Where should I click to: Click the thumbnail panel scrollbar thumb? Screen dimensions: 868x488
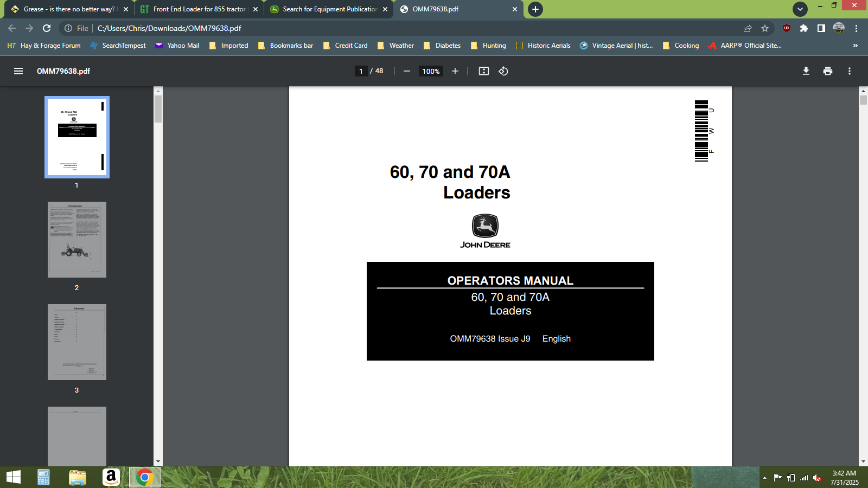coord(158,109)
